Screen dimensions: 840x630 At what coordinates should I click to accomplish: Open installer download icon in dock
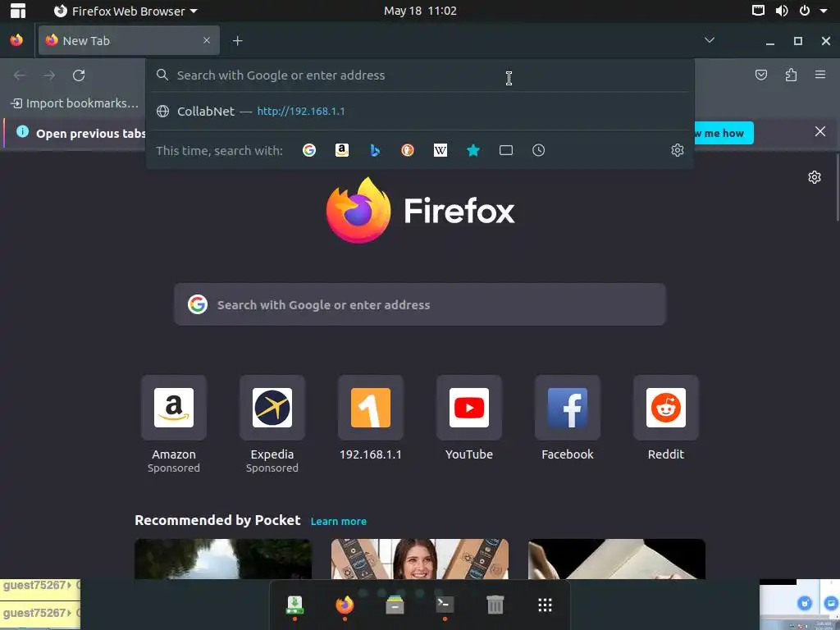pyautogui.click(x=294, y=605)
